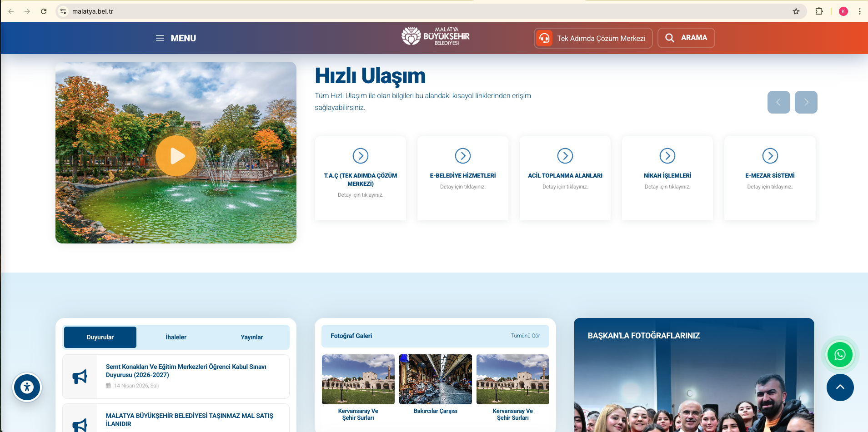This screenshot has height=432, width=868.
Task: Click the ARAMA search button
Action: [686, 38]
